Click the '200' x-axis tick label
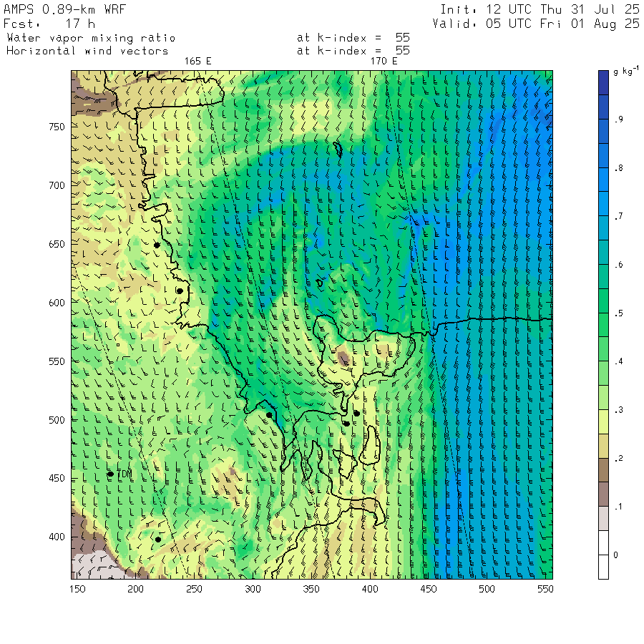 pos(135,590)
